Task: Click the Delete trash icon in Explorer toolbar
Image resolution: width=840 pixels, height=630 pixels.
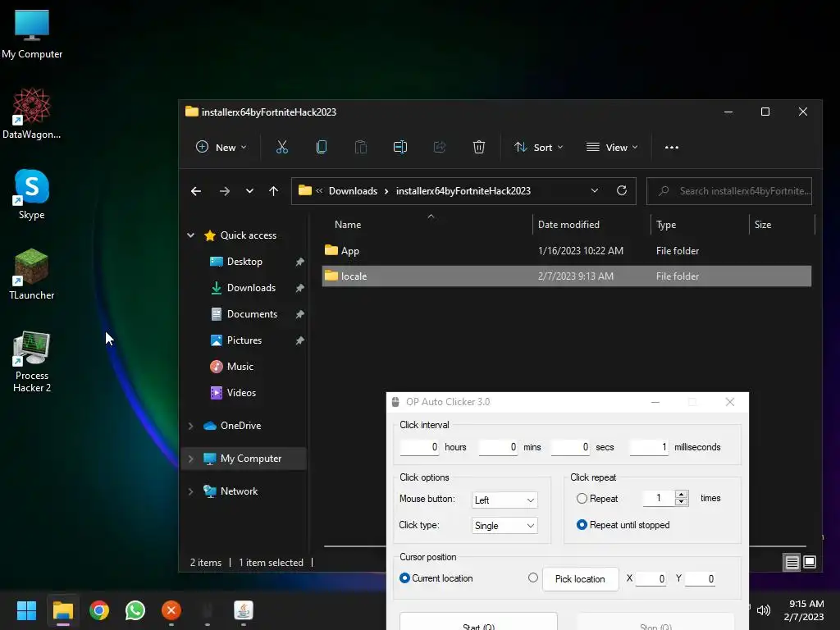Action: tap(479, 148)
